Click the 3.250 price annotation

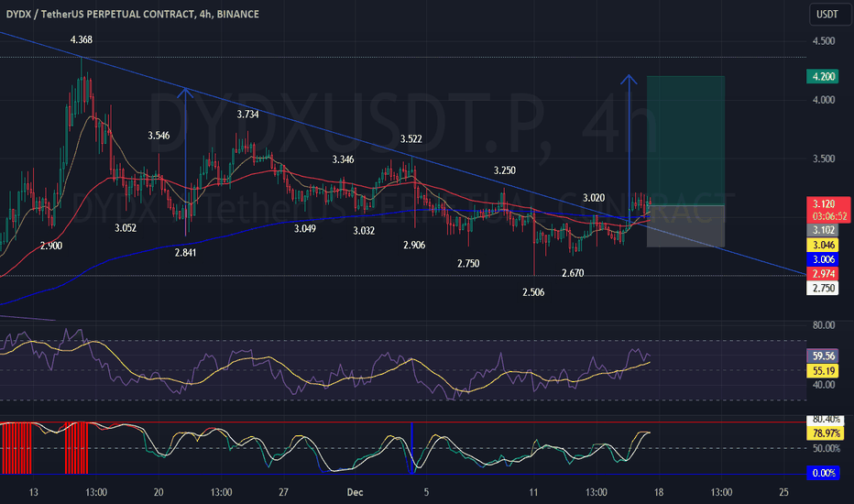tap(504, 170)
